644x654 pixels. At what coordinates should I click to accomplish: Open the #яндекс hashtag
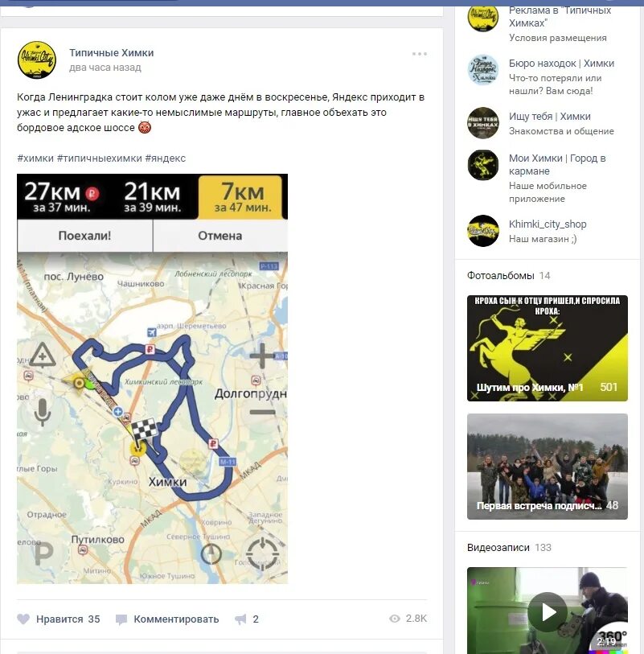(166, 158)
